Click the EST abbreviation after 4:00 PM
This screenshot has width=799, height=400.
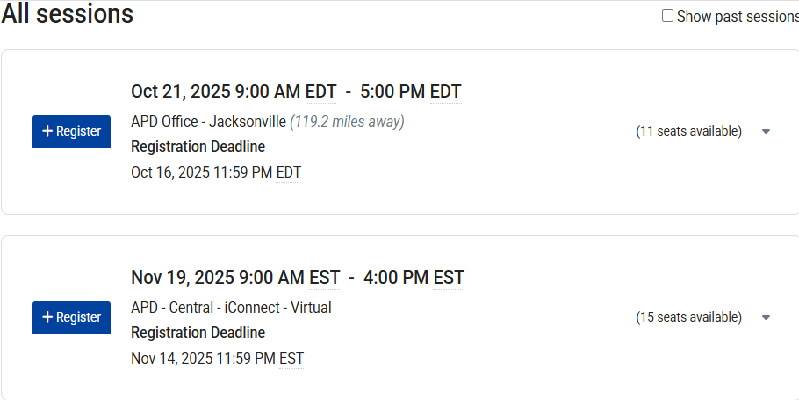click(448, 277)
